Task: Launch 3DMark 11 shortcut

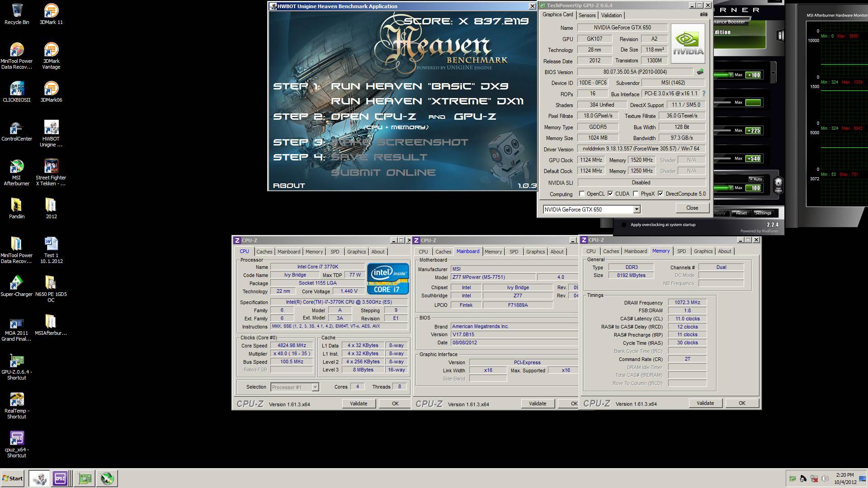Action: coord(51,14)
